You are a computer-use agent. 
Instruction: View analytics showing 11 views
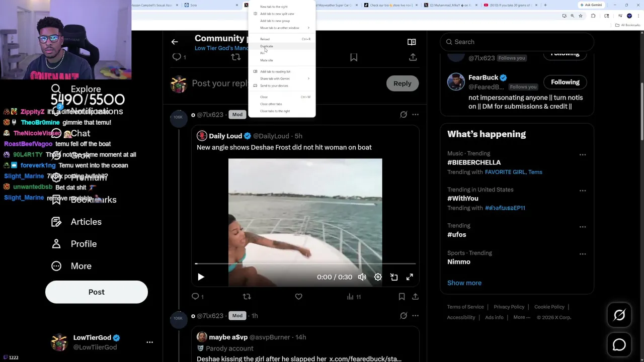coord(354,297)
